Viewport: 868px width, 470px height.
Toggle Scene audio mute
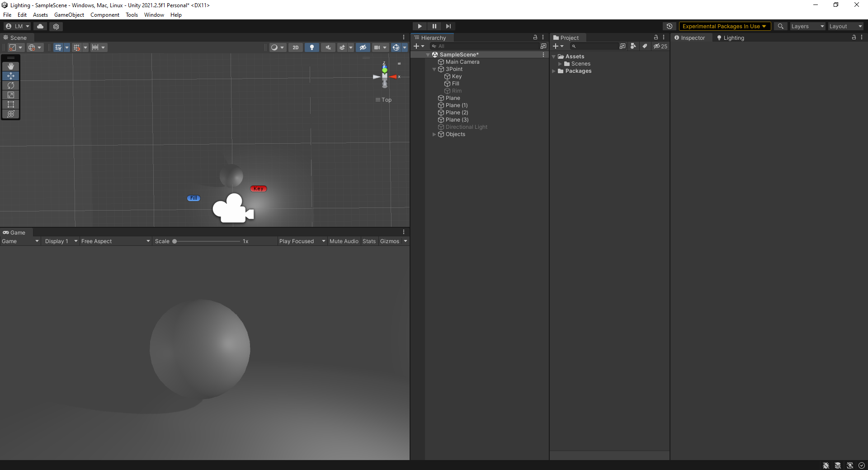(x=328, y=47)
